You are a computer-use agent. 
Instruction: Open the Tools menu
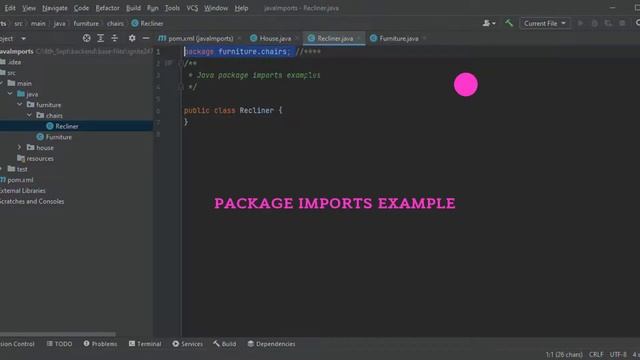coord(172,8)
